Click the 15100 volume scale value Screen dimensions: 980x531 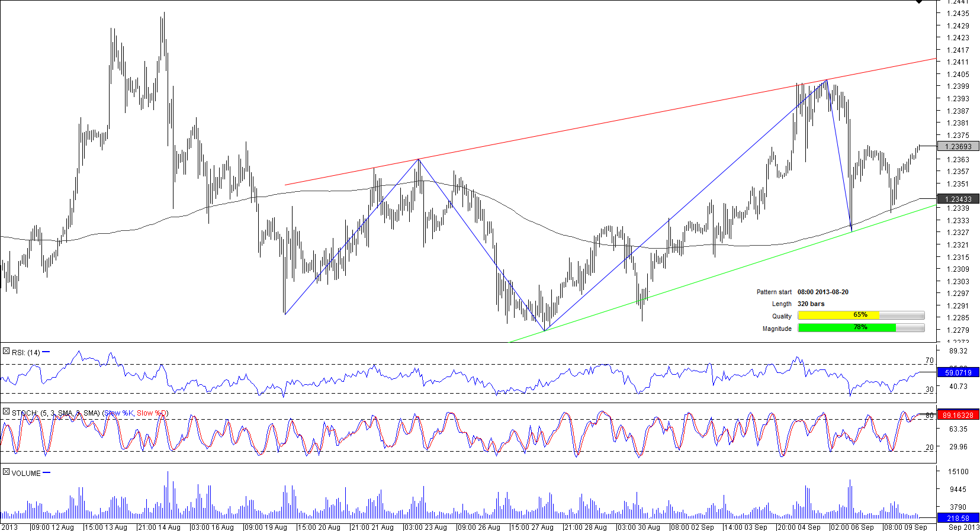pos(959,472)
